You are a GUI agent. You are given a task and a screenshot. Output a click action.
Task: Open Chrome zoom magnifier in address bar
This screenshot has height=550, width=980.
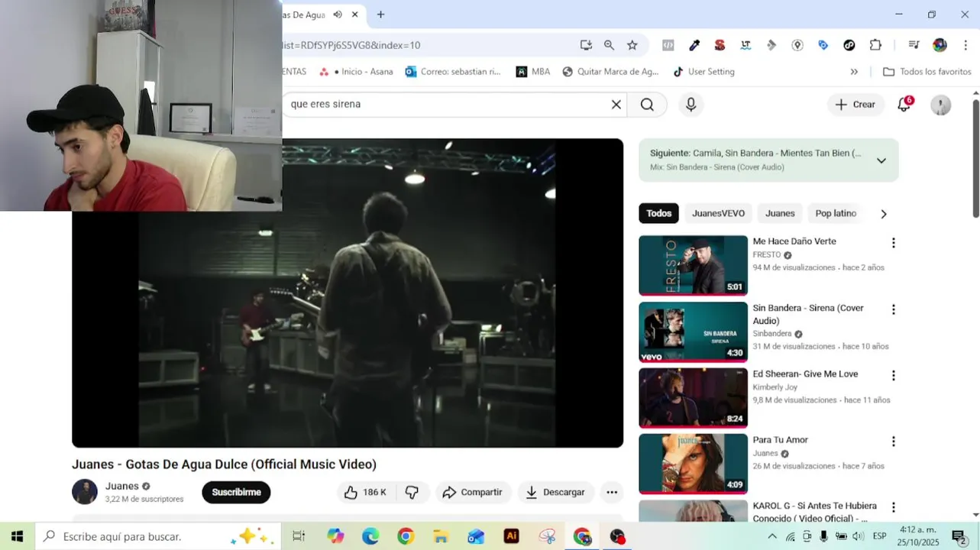pyautogui.click(x=609, y=45)
